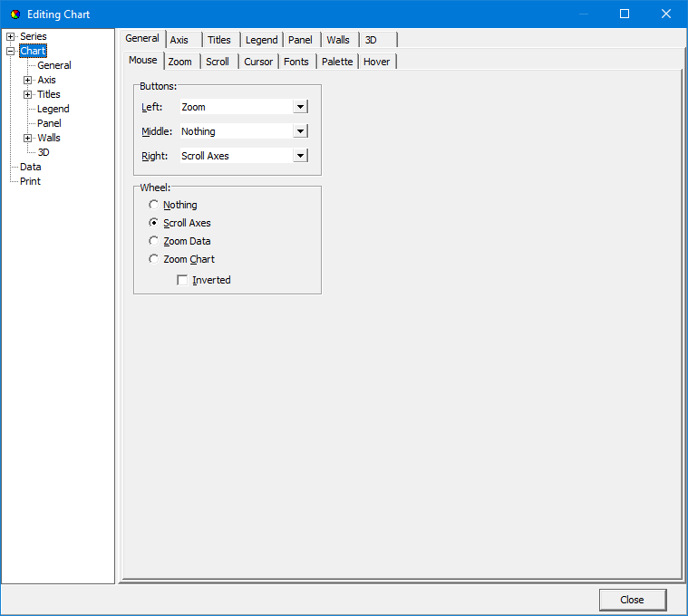
Task: Select Print in the tree
Action: (x=30, y=181)
